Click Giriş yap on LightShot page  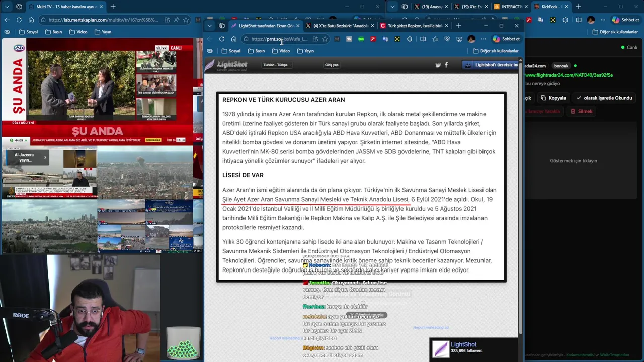[x=332, y=65]
